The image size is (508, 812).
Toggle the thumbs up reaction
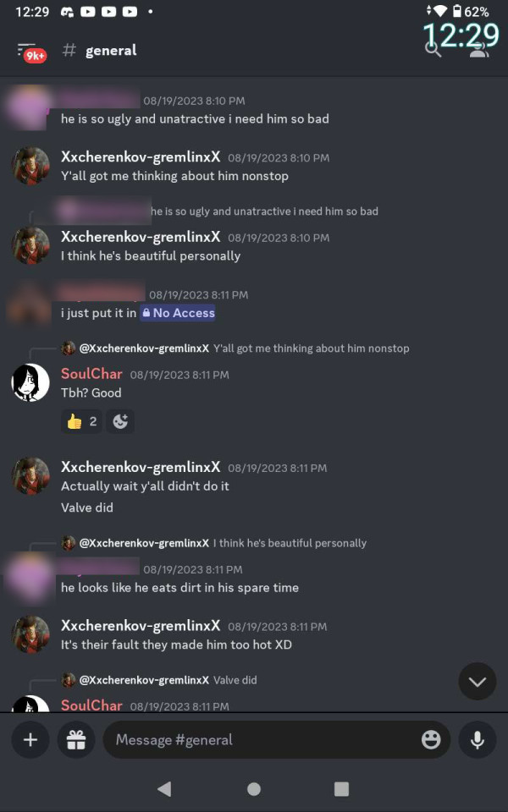pyautogui.click(x=81, y=421)
